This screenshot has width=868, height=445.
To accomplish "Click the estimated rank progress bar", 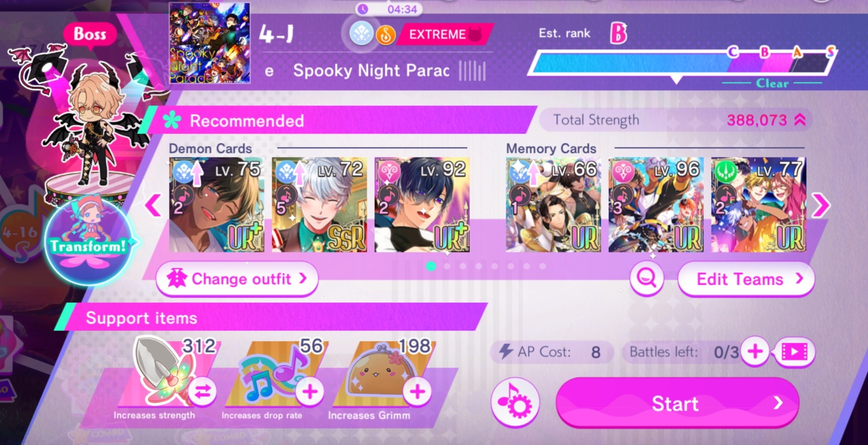I will tap(682, 63).
